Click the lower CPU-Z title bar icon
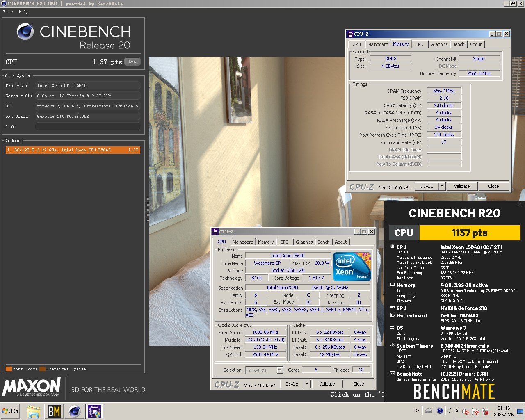The width and height of the screenshot is (525, 420). tap(215, 232)
